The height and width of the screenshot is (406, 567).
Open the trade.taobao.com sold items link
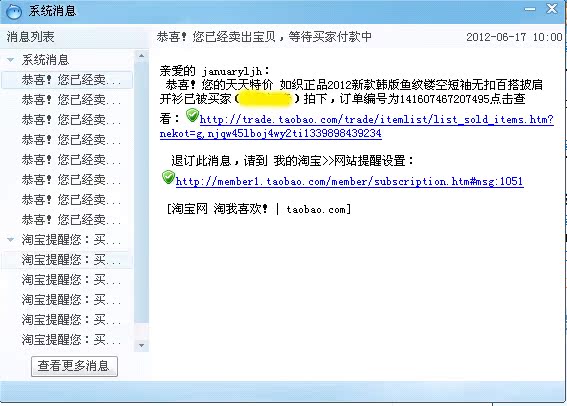(x=357, y=126)
